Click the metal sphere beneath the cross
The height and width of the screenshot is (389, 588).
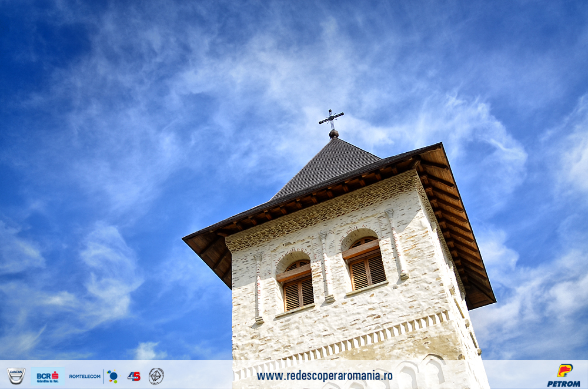[x=333, y=134]
